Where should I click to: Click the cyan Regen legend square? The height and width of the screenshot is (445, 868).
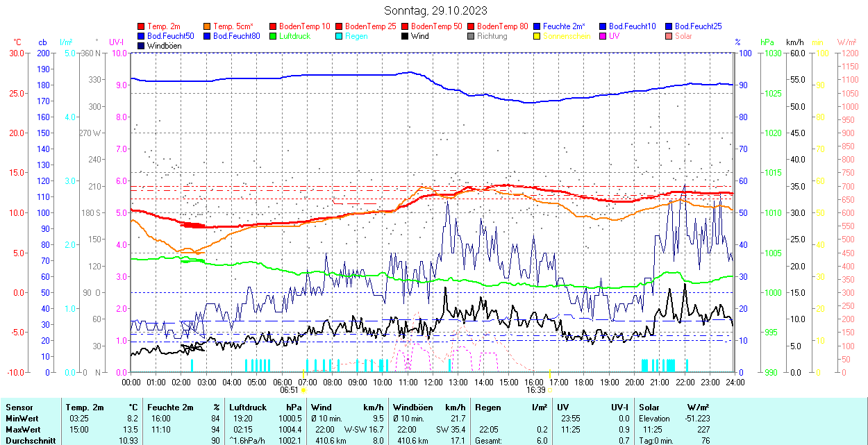pos(340,36)
